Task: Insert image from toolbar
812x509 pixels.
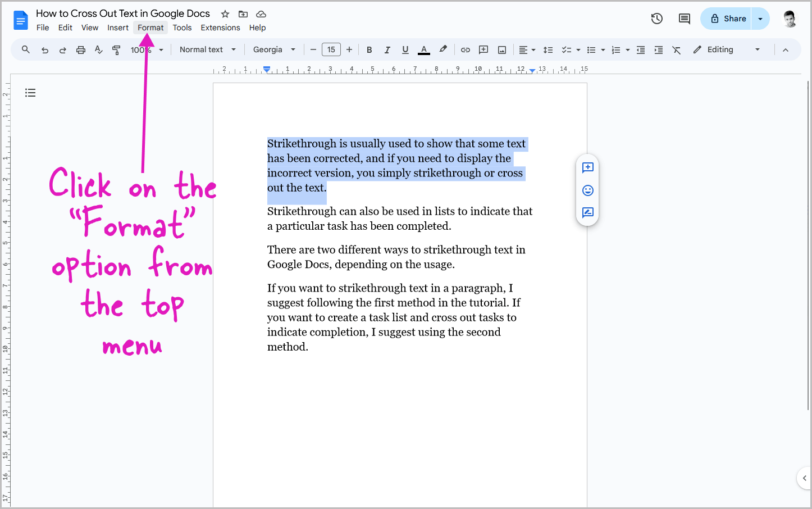Action: (x=502, y=49)
